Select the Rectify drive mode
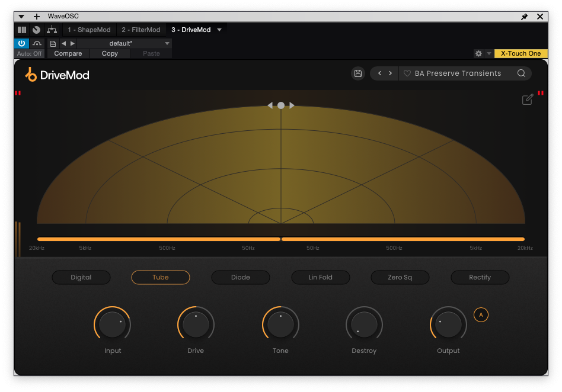Viewport: 562px width, 392px height. [x=480, y=277]
